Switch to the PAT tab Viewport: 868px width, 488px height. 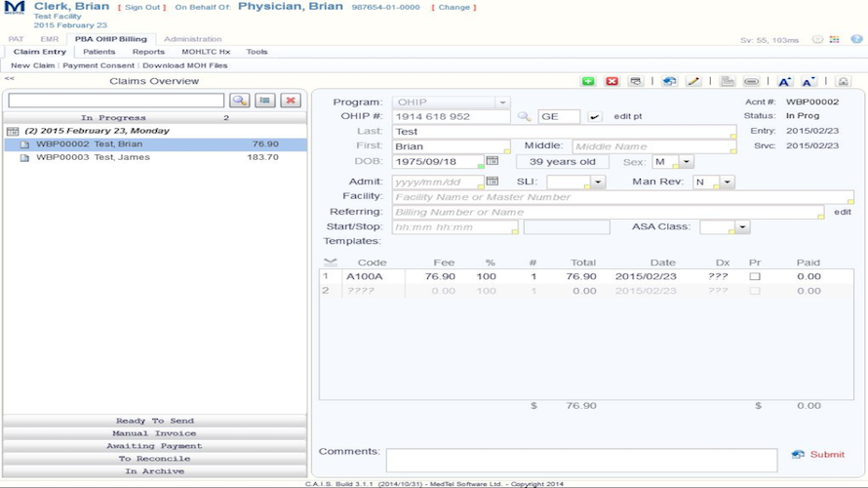(16, 39)
